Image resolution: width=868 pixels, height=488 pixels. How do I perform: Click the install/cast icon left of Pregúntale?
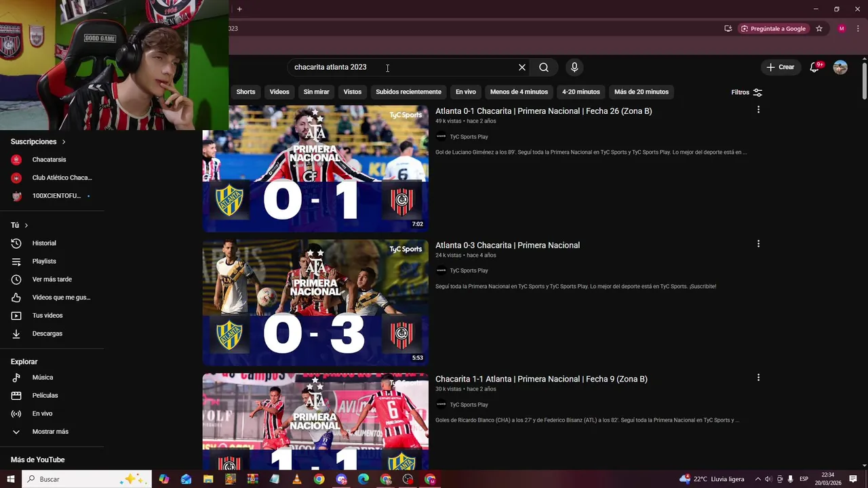tap(728, 28)
